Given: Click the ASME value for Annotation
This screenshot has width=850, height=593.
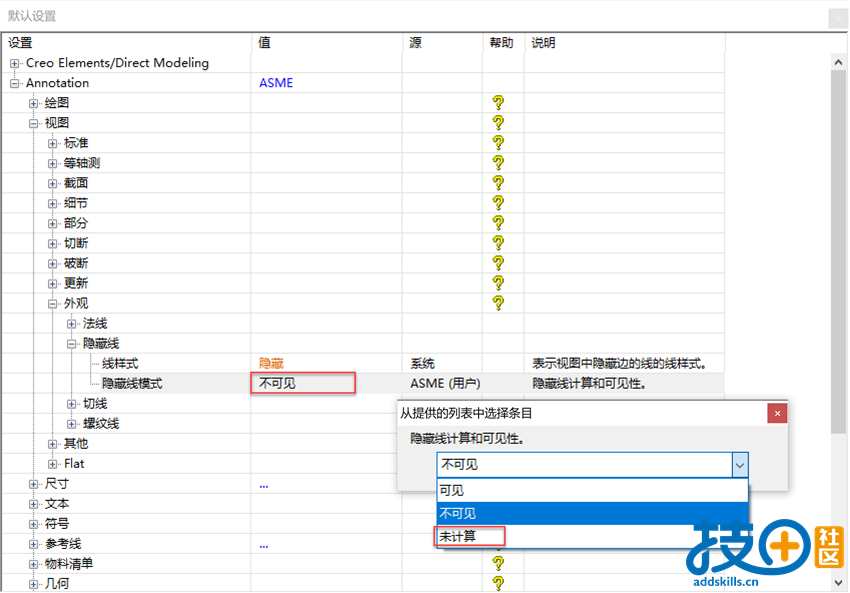Looking at the screenshot, I should coord(276,83).
